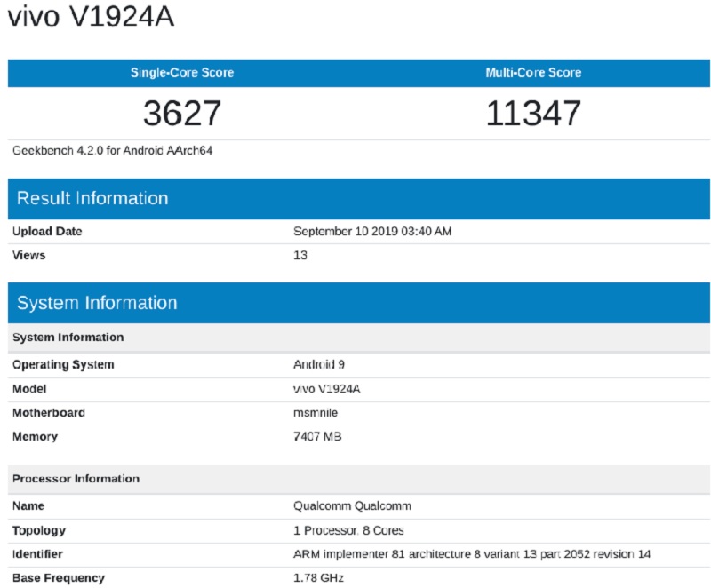Image resolution: width=711 pixels, height=588 pixels.
Task: Click the ARM implementer 81 identifier value
Action: click(472, 554)
